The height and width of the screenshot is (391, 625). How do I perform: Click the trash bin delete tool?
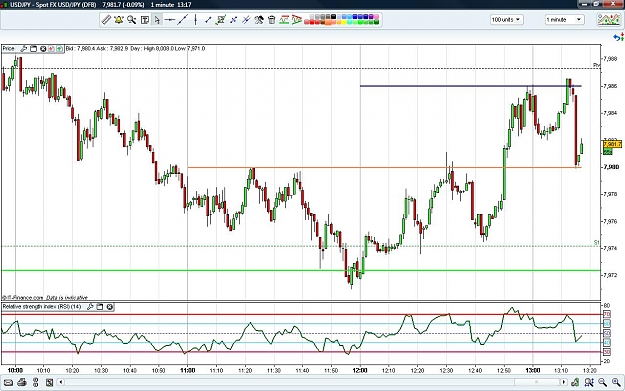272,20
